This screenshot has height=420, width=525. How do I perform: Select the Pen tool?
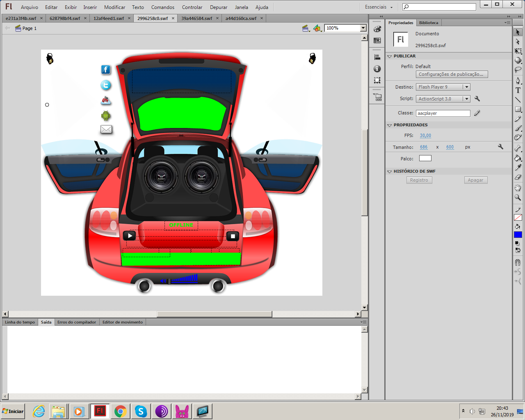point(518,80)
